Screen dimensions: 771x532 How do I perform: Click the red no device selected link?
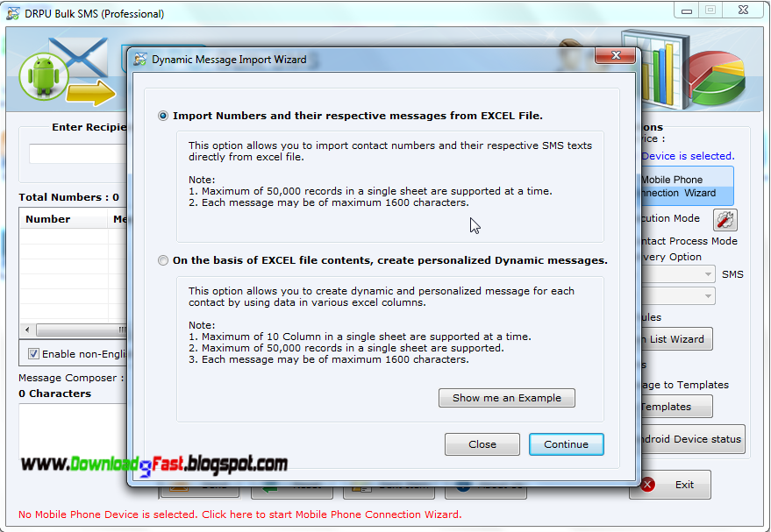pyautogui.click(x=240, y=514)
